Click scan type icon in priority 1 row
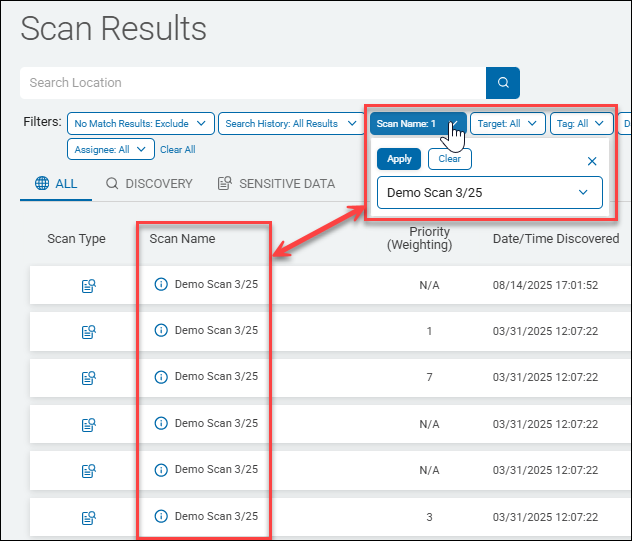Image resolution: width=632 pixels, height=541 pixels. (x=89, y=332)
